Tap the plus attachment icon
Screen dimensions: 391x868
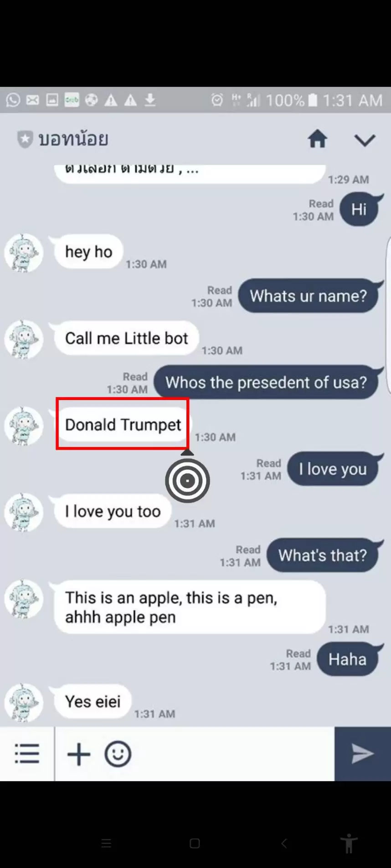79,754
